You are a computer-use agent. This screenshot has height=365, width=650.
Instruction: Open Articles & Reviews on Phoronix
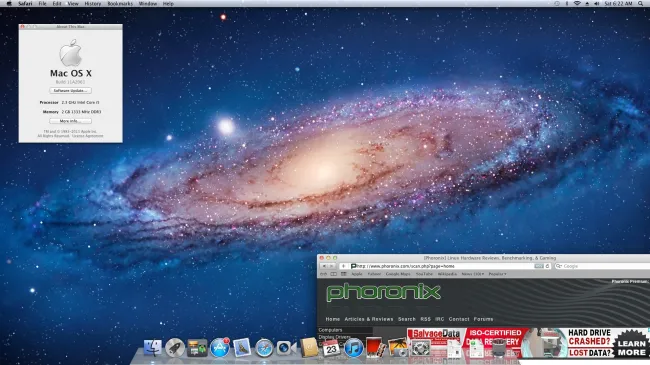coord(369,319)
